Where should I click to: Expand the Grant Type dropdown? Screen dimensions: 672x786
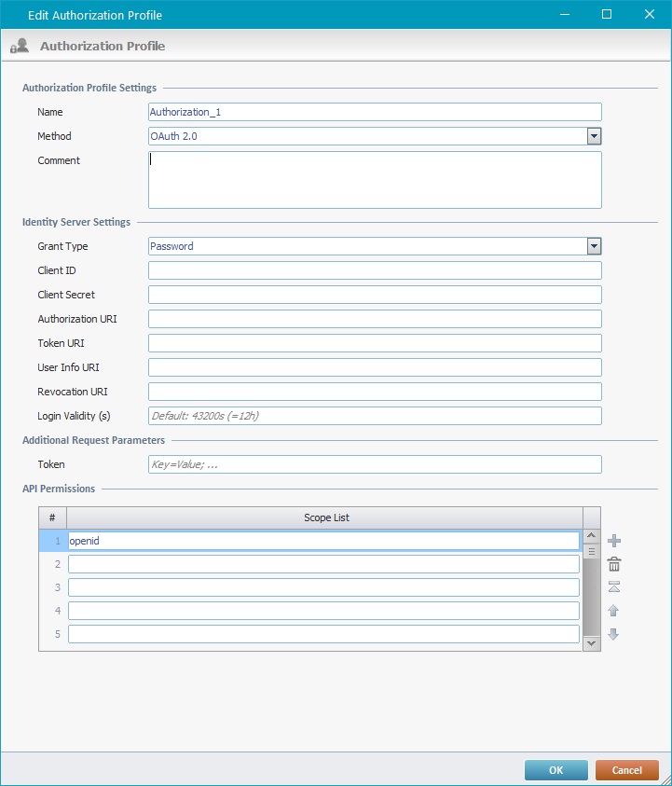[x=594, y=246]
